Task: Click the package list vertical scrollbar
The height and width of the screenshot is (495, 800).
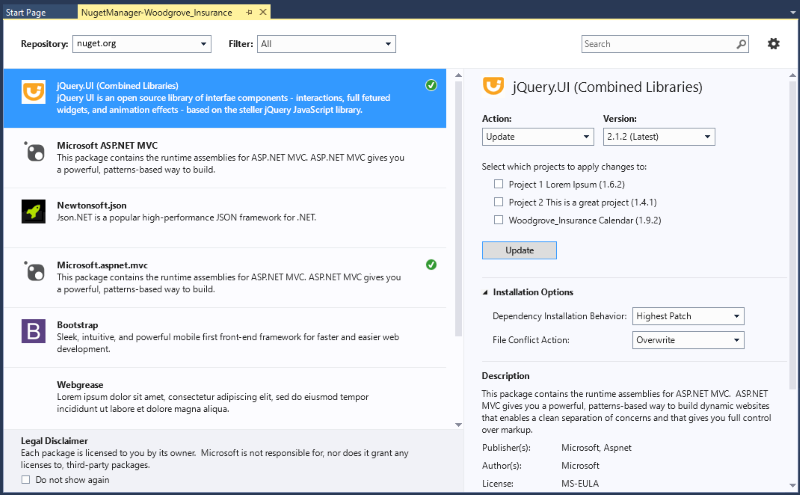Action: pyautogui.click(x=457, y=200)
